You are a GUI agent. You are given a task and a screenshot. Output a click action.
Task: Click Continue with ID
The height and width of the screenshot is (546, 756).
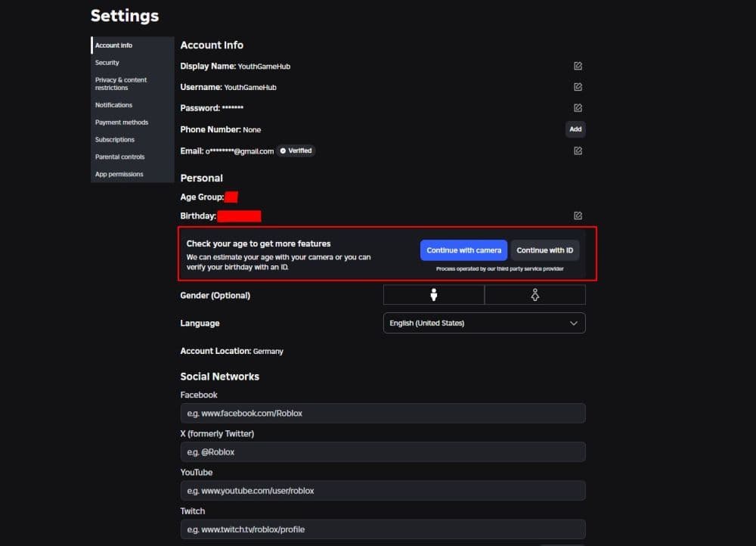(x=545, y=250)
